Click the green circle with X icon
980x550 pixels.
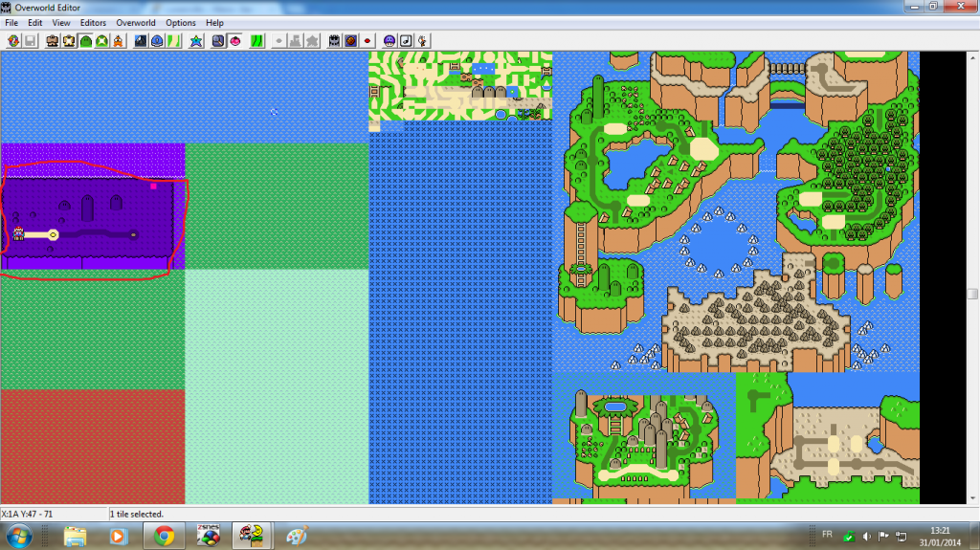click(101, 41)
